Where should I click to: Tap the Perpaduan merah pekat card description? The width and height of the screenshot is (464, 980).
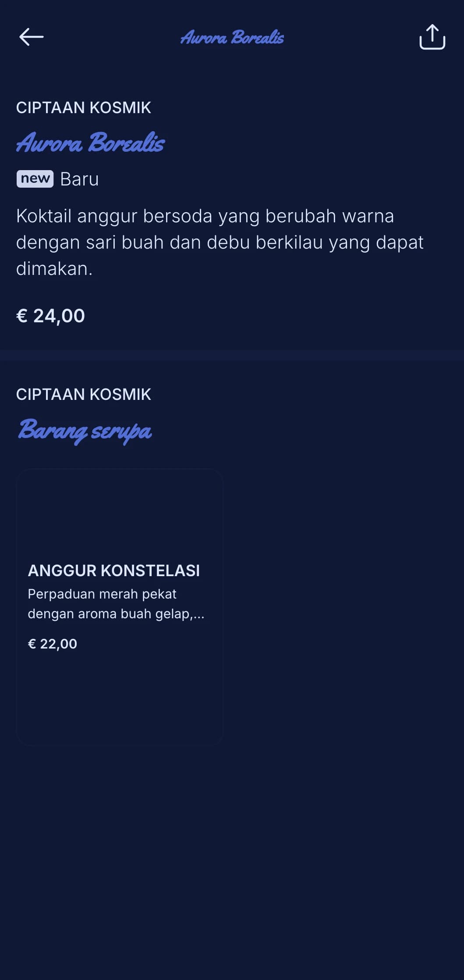(116, 604)
